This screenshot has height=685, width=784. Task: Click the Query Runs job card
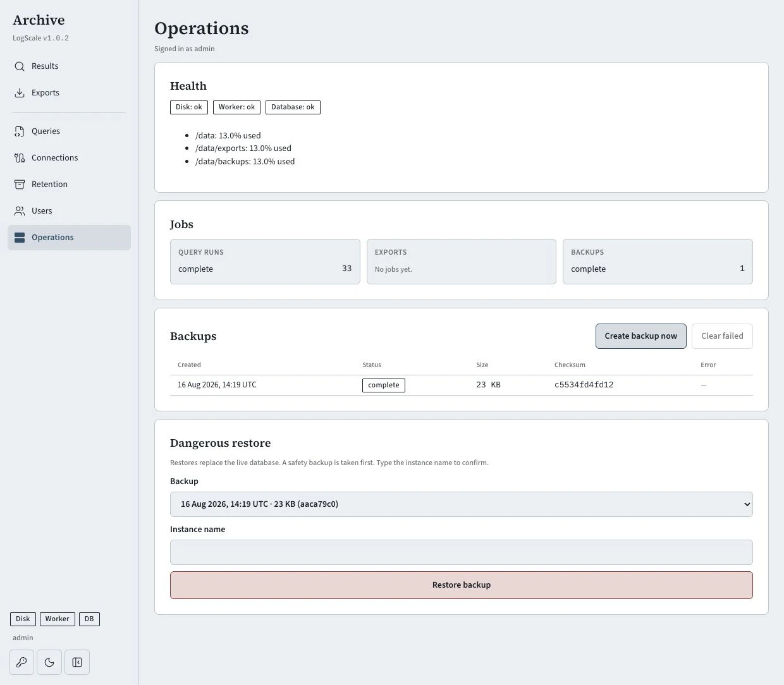click(265, 262)
